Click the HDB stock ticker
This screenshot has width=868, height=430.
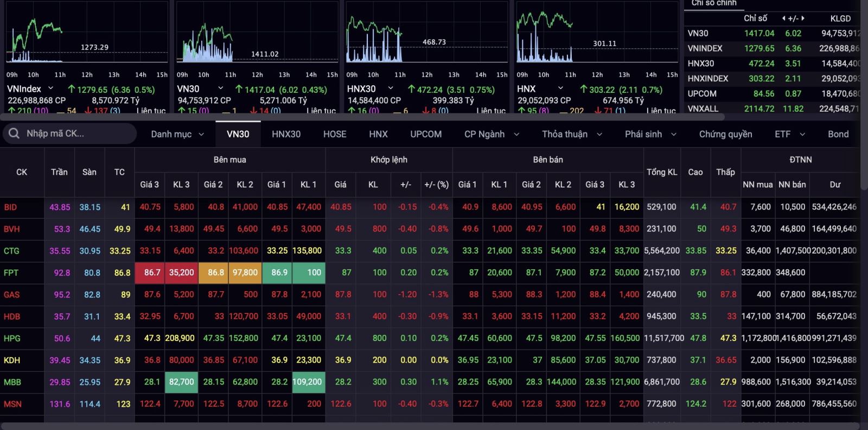coord(12,317)
